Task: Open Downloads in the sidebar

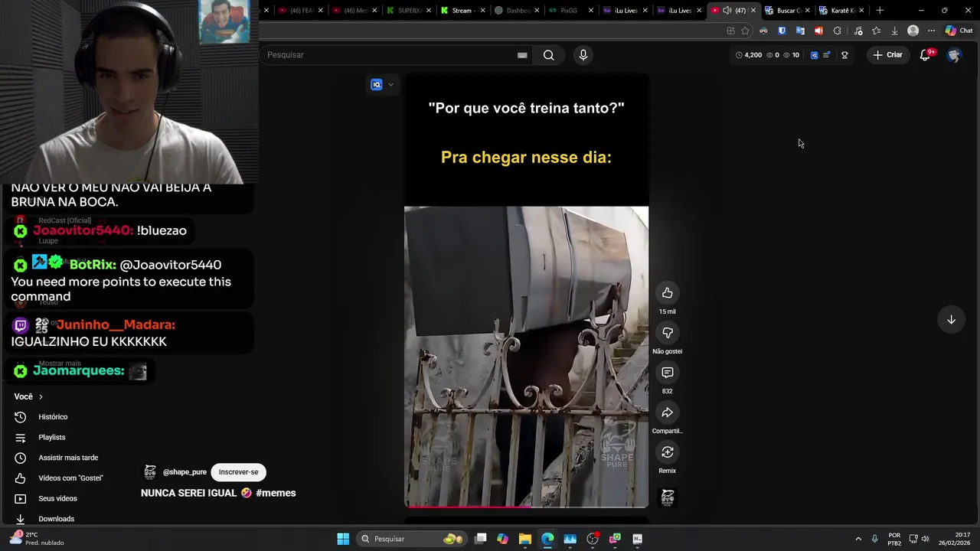Action: [56, 519]
